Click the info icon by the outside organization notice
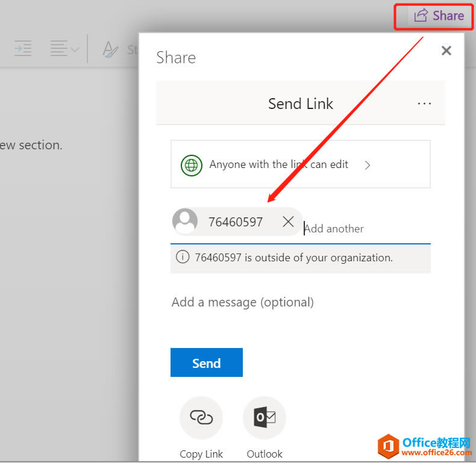The height and width of the screenshot is (463, 476). (x=183, y=257)
